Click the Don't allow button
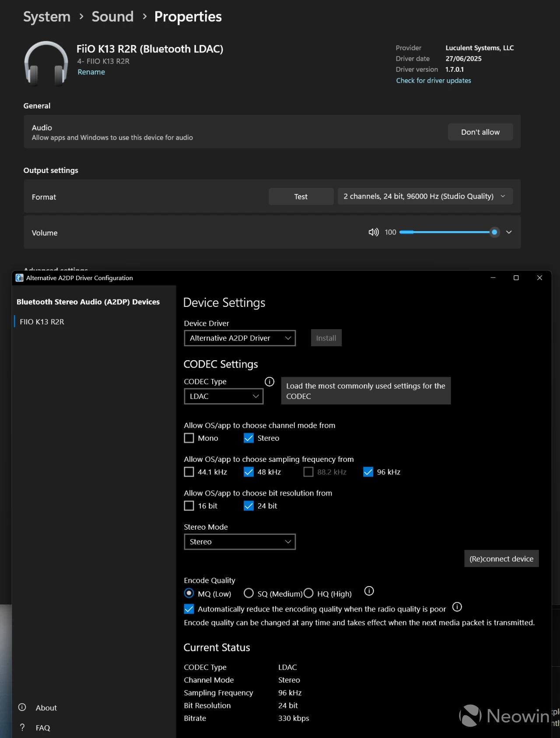 pyautogui.click(x=480, y=132)
